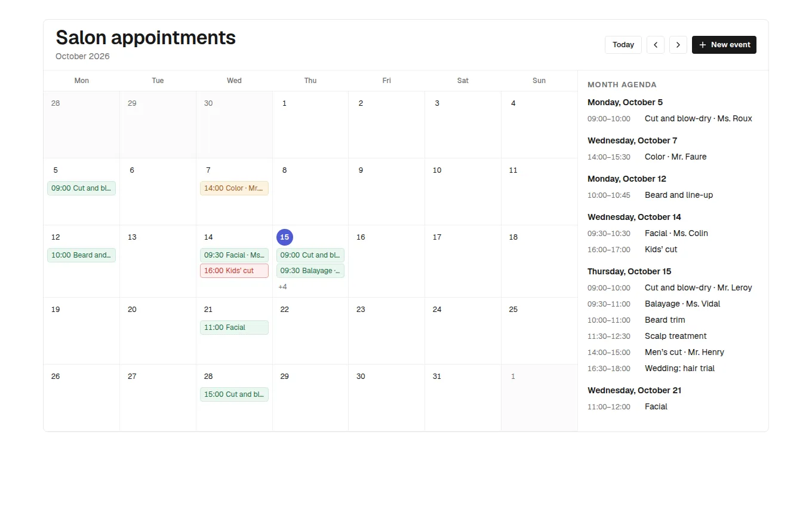Open the 10:00 Beard and line-up event on October 12
Image resolution: width=812 pixels, height=508 pixels.
click(x=82, y=255)
